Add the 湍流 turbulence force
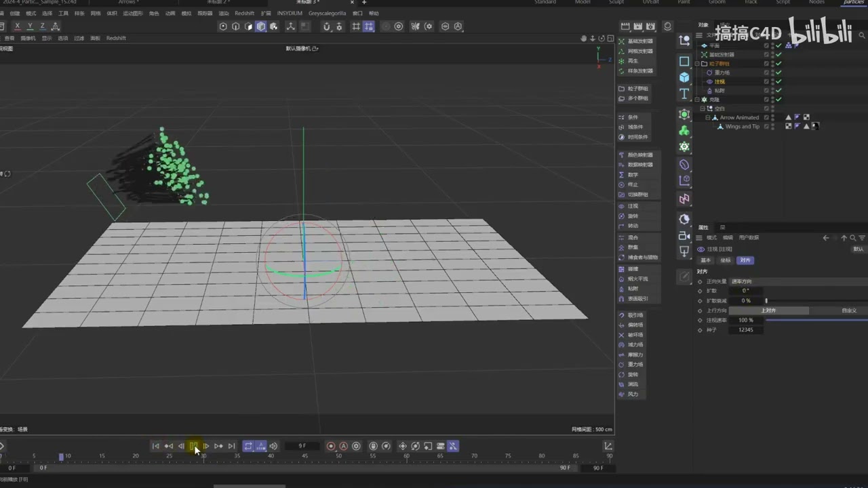 click(629, 384)
